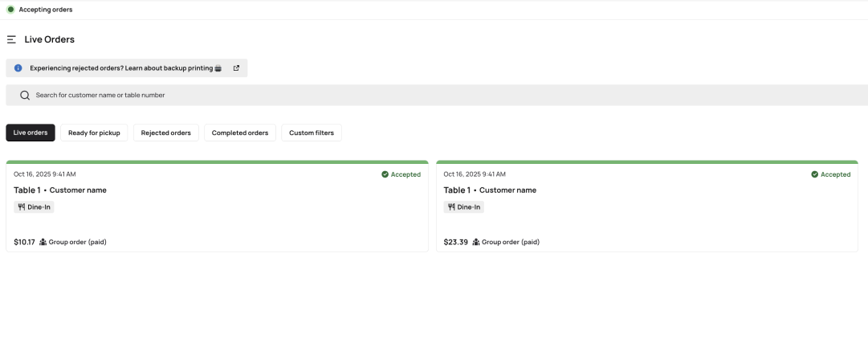Click Dine-In utensils tag on $10.17 order
The image size is (868, 364).
35,207
